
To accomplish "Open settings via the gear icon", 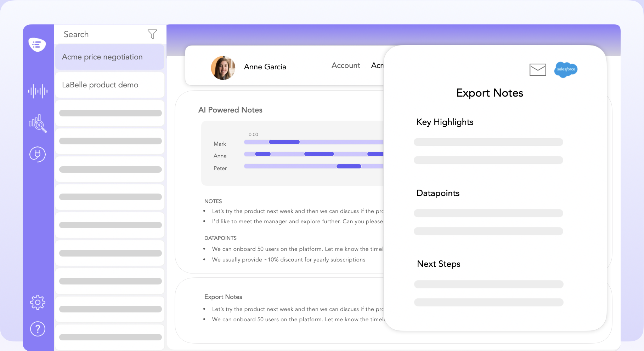I will coord(38,303).
